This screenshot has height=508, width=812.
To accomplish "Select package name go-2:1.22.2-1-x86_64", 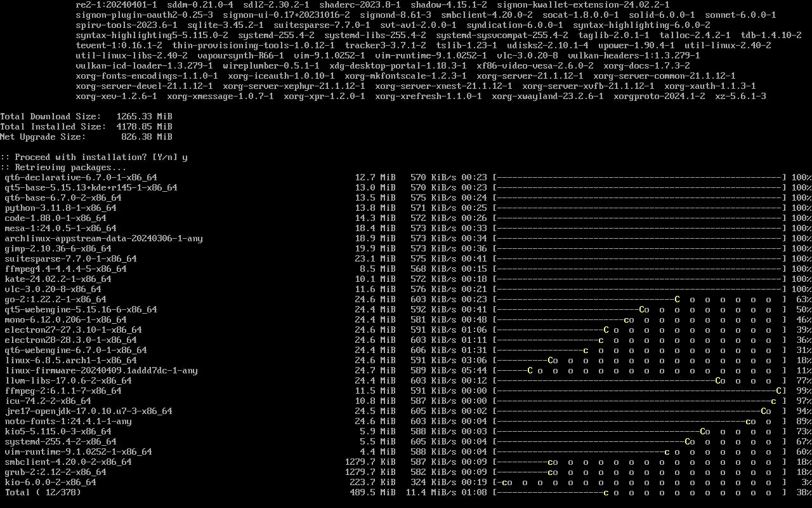I will point(56,299).
